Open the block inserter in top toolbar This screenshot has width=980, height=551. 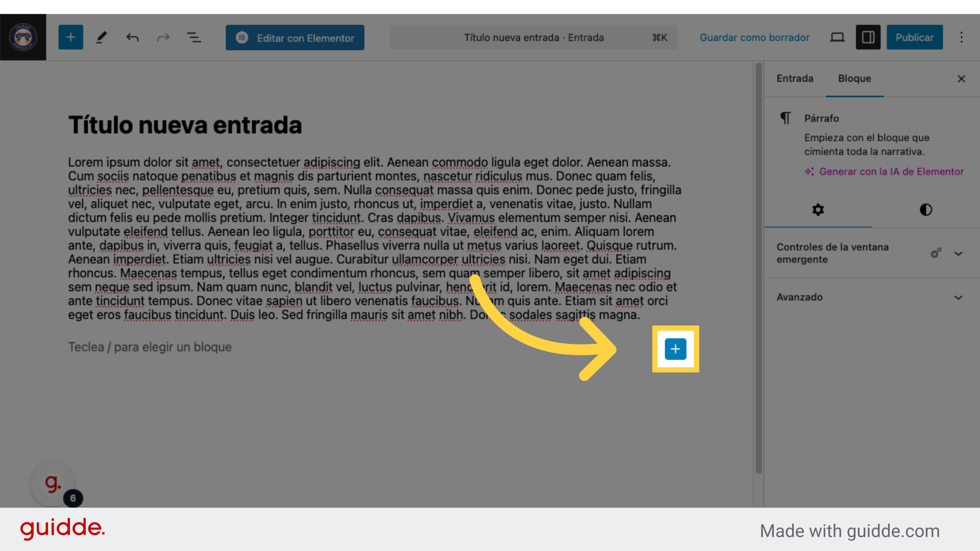(70, 37)
